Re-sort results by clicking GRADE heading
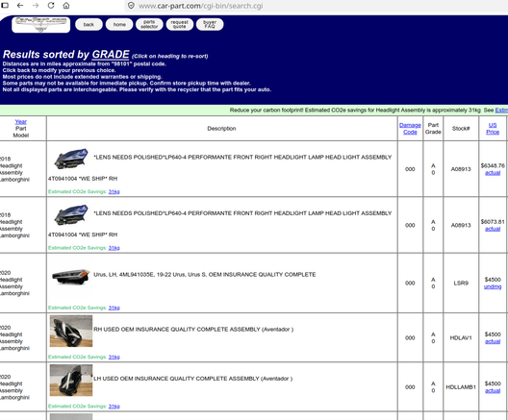Screen dimensions: 508x420 pyautogui.click(x=111, y=55)
